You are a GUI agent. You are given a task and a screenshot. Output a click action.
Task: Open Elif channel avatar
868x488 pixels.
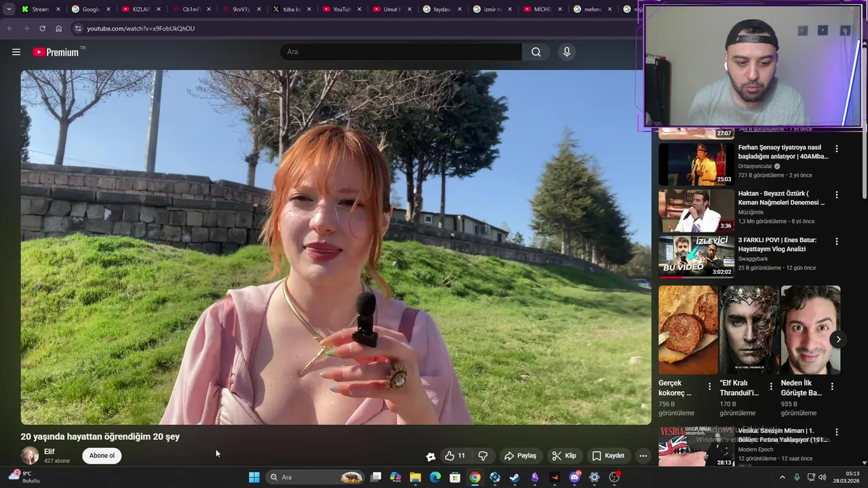tap(30, 455)
